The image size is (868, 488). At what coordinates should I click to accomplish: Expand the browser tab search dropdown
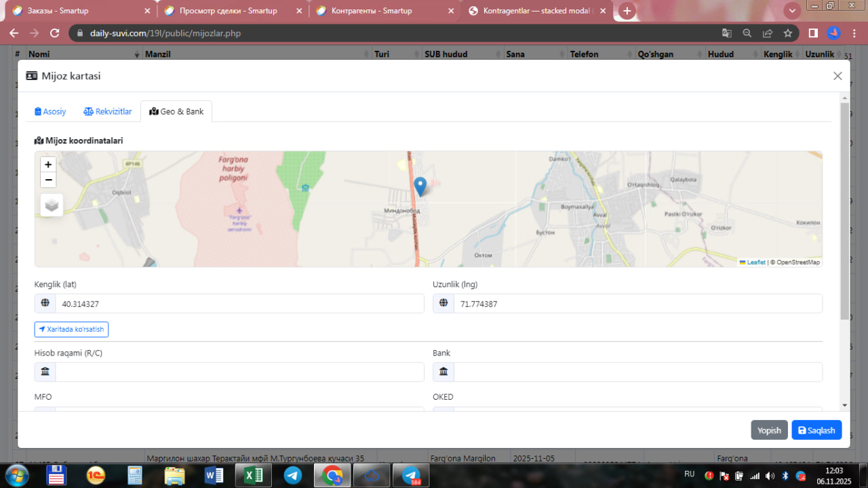coord(791,11)
